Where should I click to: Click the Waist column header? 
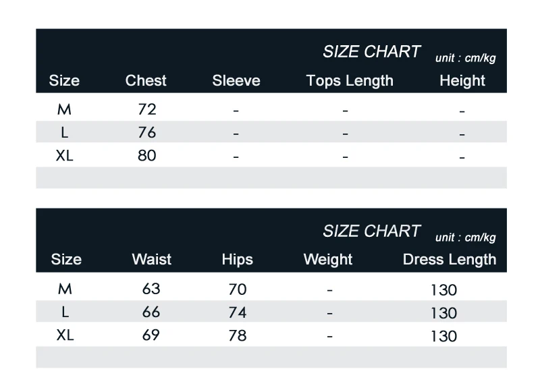(x=151, y=260)
